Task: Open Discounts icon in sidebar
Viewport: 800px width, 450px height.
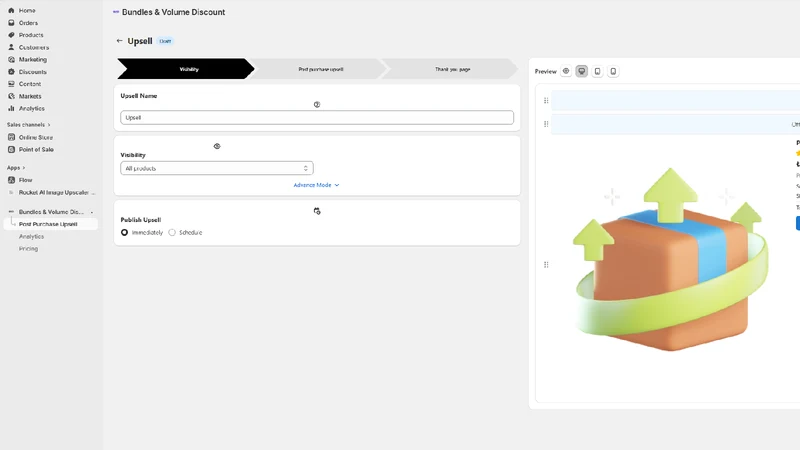Action: (x=11, y=71)
